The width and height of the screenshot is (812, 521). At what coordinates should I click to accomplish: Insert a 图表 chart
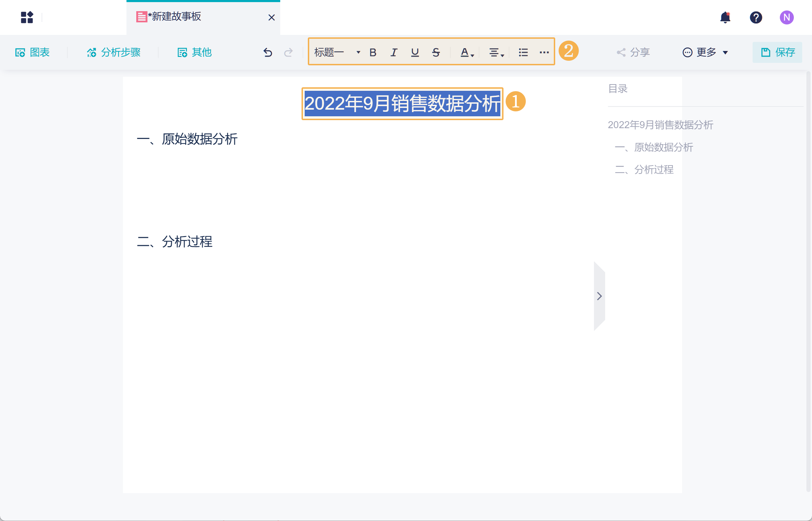[x=32, y=52]
